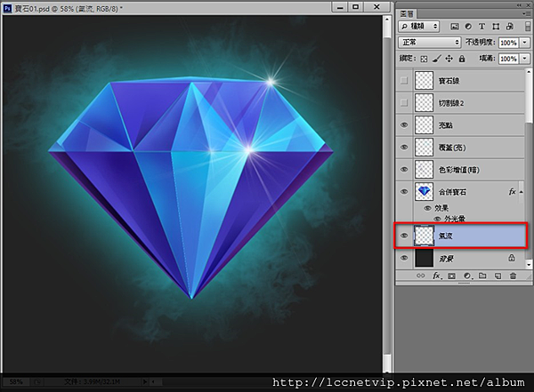The image size is (534, 392).
Task: Click the 氣流 layer thumbnail
Action: tap(425, 236)
